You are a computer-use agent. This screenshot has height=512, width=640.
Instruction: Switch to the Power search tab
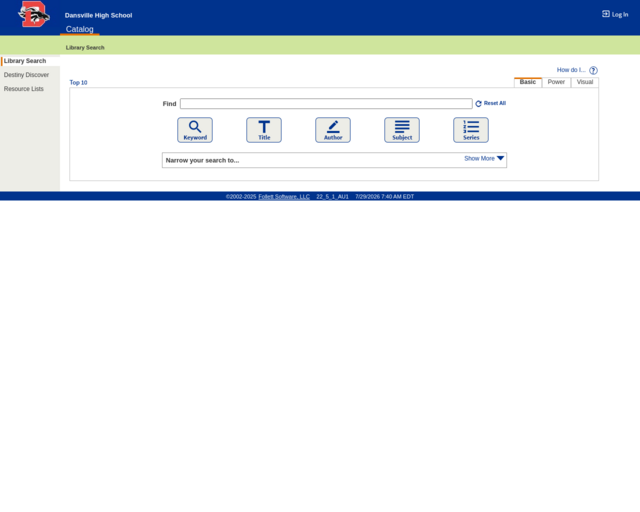pyautogui.click(x=556, y=82)
